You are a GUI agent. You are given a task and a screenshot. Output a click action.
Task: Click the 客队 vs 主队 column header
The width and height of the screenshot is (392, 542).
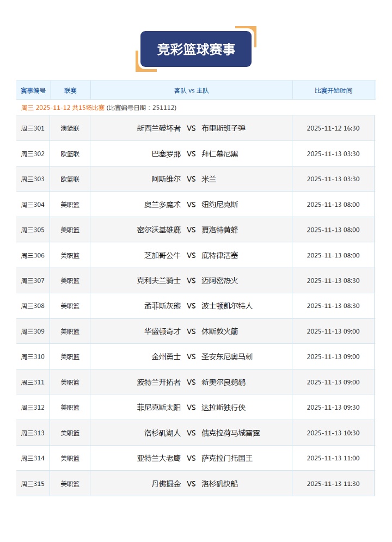click(x=191, y=90)
